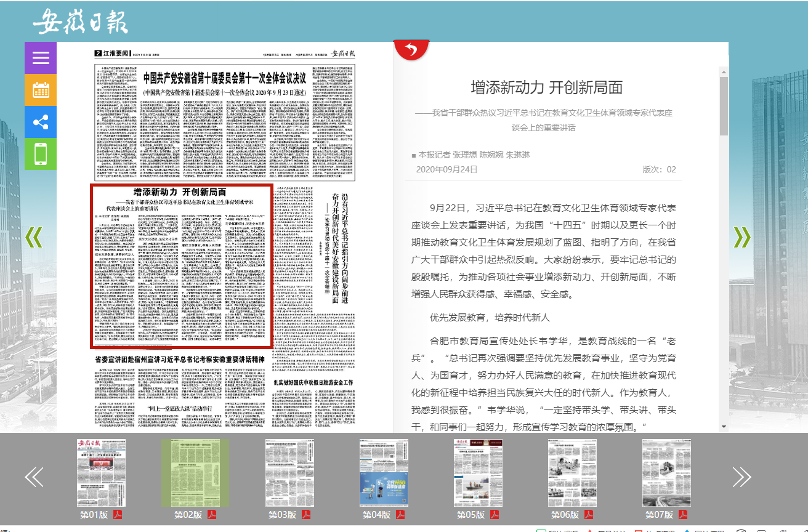
Task: Download the PDF for 第01版
Action: point(117,515)
